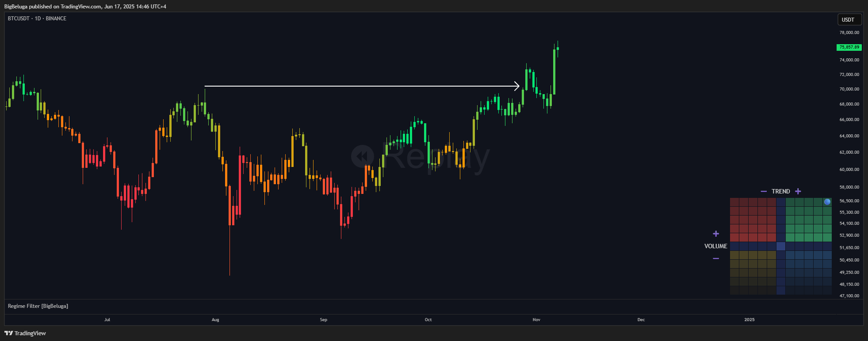
Task: Click the 60,000.00 price axis label
Action: [x=849, y=170]
